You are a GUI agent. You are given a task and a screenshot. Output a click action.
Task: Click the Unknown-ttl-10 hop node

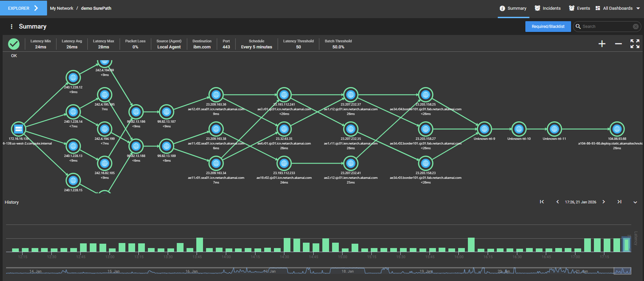click(x=519, y=129)
